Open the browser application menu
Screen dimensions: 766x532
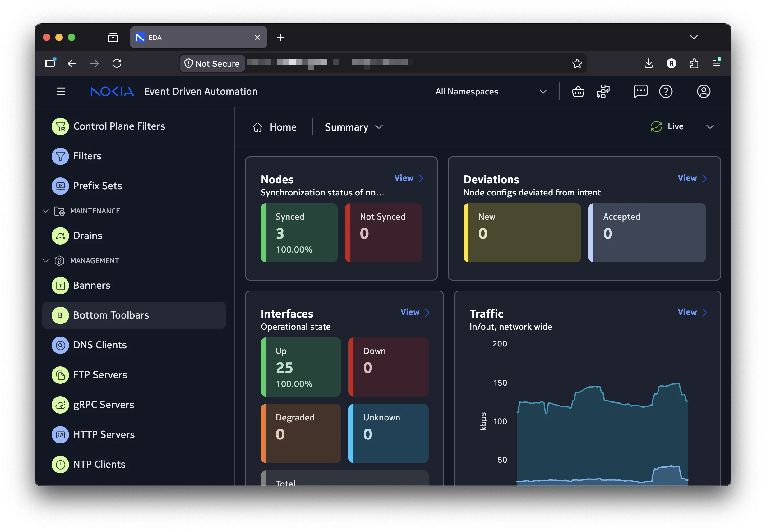(x=716, y=63)
